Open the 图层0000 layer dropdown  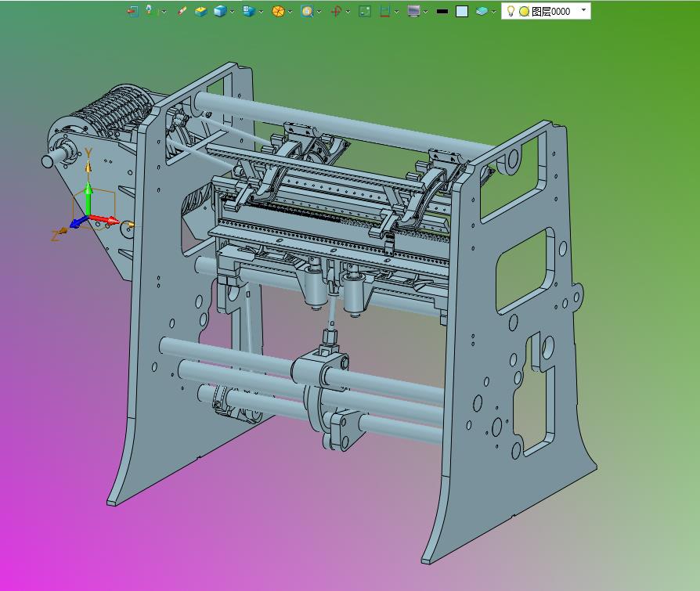[x=583, y=10]
